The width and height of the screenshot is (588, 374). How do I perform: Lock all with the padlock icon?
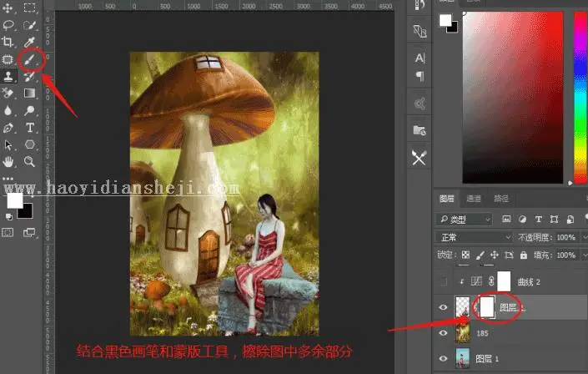[524, 255]
